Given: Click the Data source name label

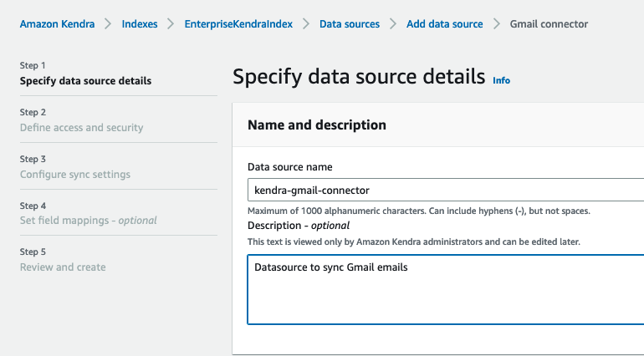Looking at the screenshot, I should 289,167.
